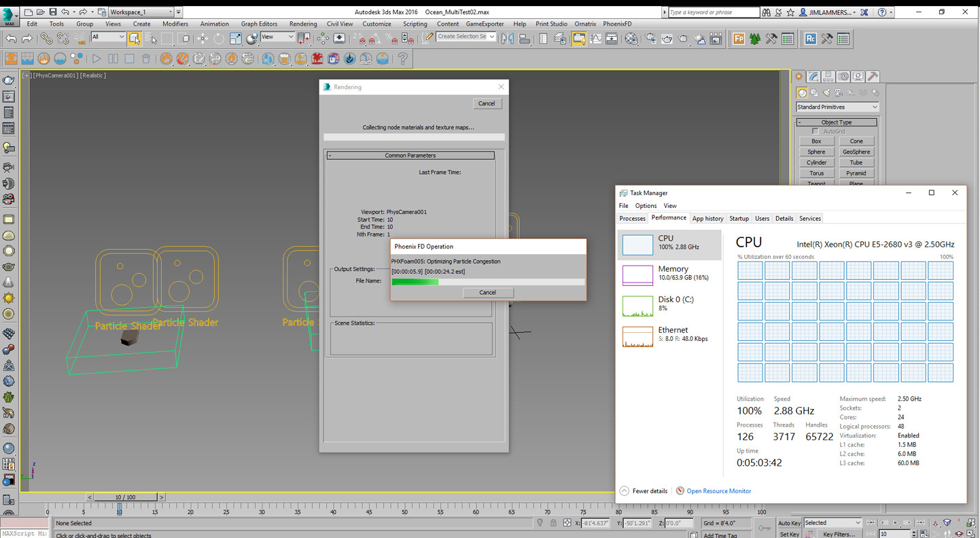Toggle the Window/Crossing selection icon
The image size is (980, 538).
coord(183,39)
